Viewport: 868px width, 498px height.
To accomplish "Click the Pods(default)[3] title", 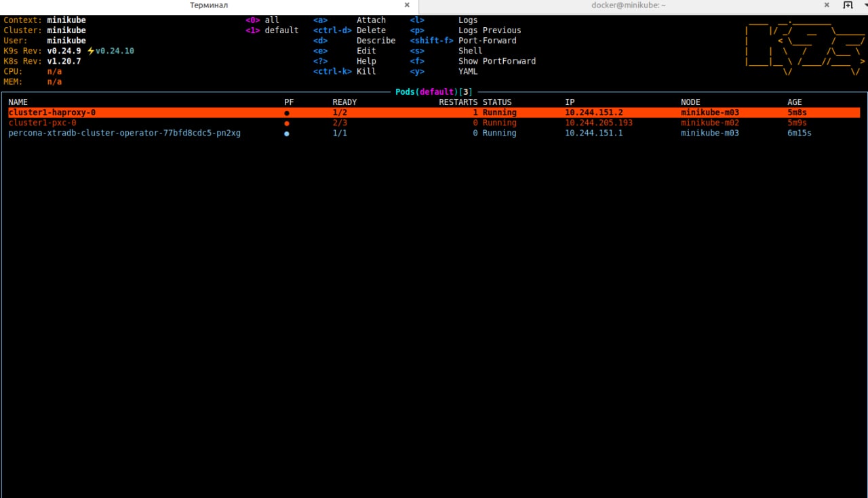I will (x=434, y=91).
